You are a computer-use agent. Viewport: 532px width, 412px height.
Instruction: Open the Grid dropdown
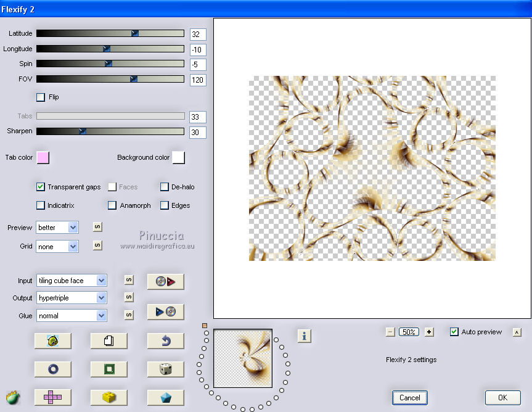pyautogui.click(x=57, y=246)
